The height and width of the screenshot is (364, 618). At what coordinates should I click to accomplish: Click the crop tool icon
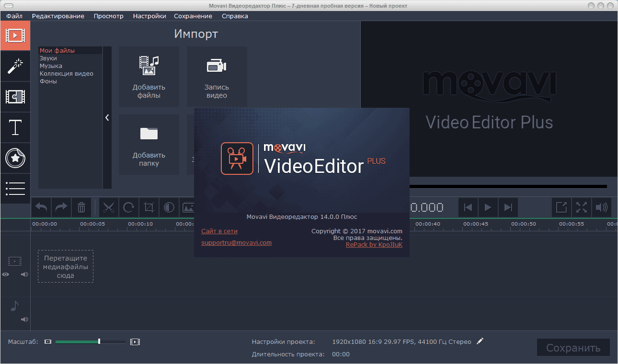pos(149,208)
